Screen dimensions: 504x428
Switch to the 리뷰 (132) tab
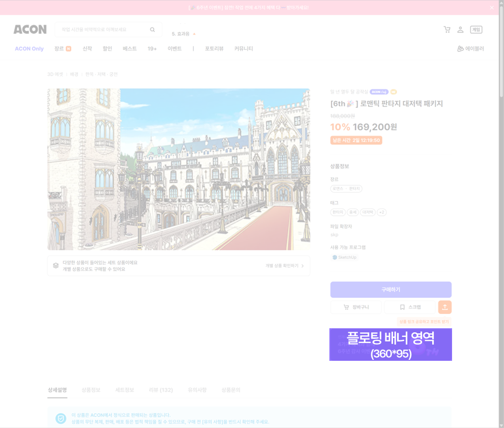161,390
